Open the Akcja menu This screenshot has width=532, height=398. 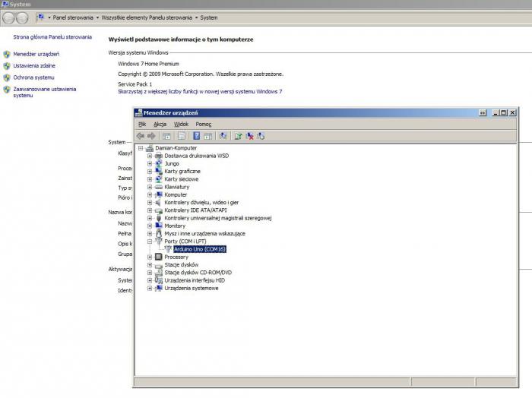(160, 124)
